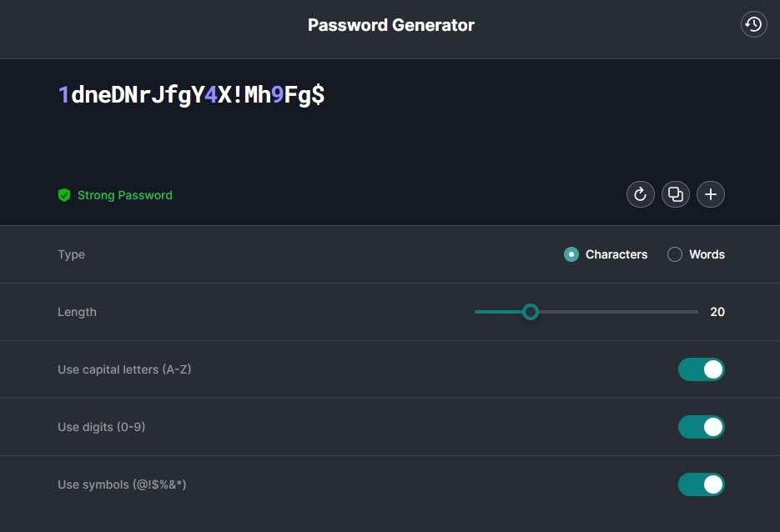Click the Use capital letters (A-Z) label
780x532 pixels.
point(124,369)
